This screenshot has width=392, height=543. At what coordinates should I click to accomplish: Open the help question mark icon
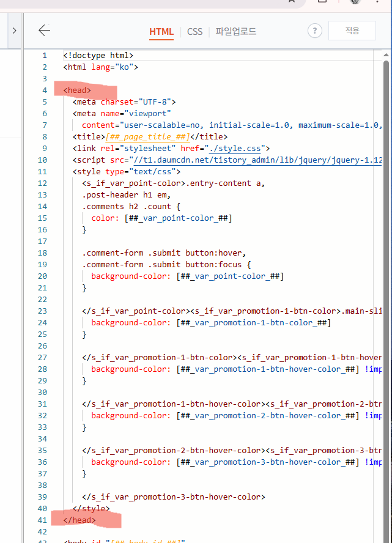coord(315,31)
